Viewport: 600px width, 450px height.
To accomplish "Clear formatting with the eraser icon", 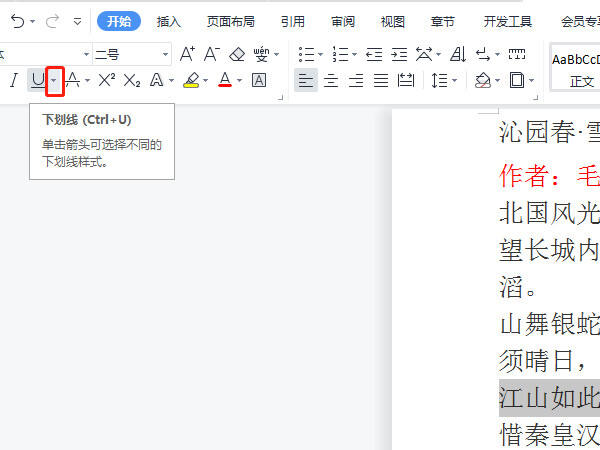I will (x=237, y=54).
